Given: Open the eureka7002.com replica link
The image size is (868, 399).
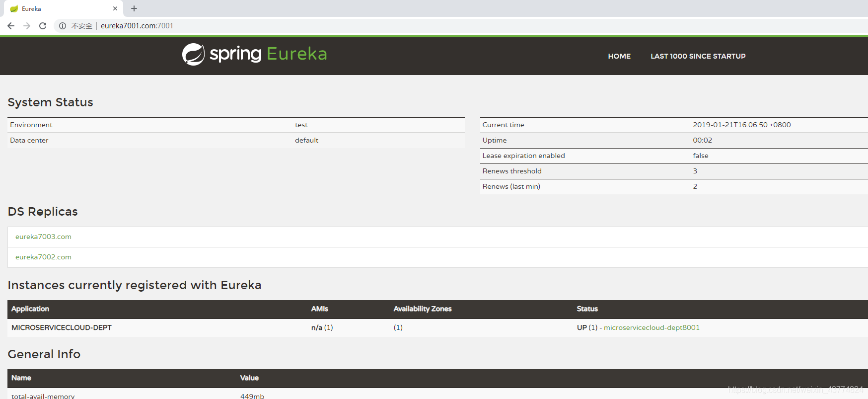Looking at the screenshot, I should [43, 257].
